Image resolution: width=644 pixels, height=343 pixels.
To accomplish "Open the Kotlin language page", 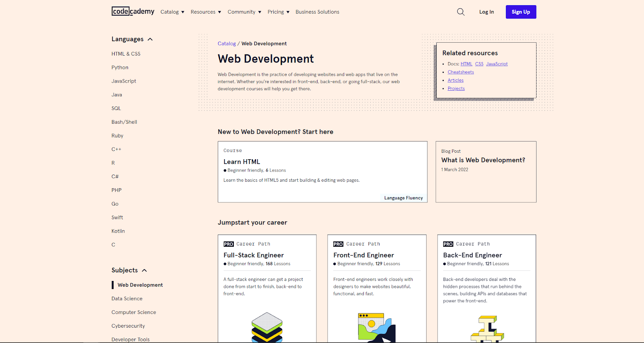I will [118, 231].
